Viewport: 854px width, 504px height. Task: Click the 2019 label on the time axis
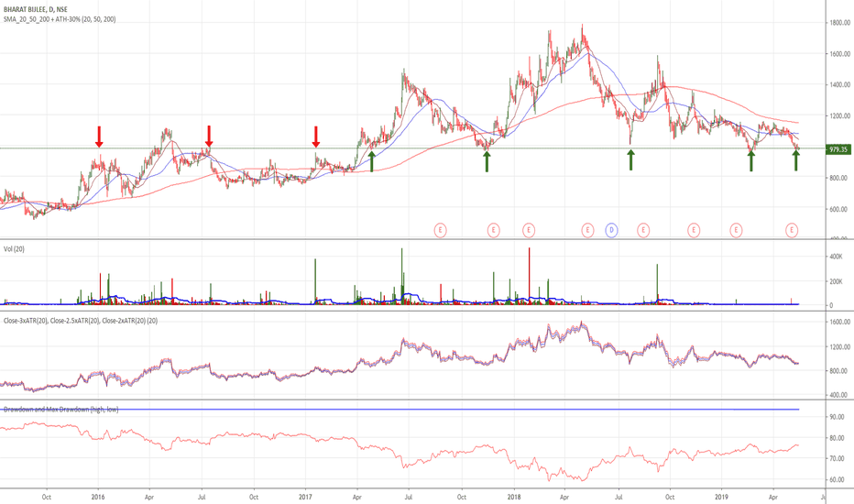(721, 497)
